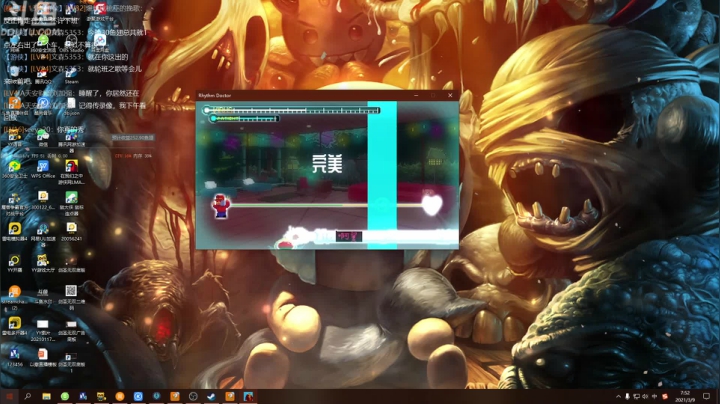720x404 pixels.
Task: Expand hidden system tray icons
Action: (618, 396)
